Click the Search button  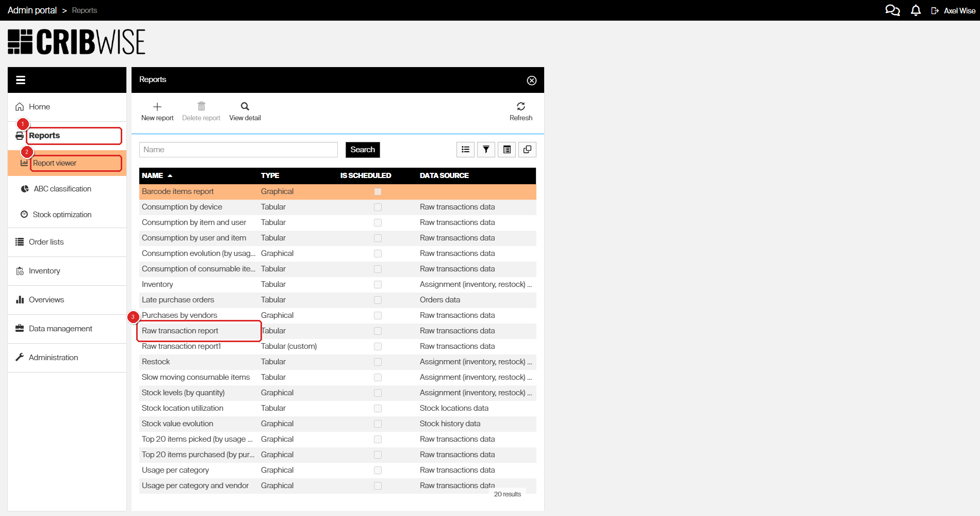click(x=363, y=150)
